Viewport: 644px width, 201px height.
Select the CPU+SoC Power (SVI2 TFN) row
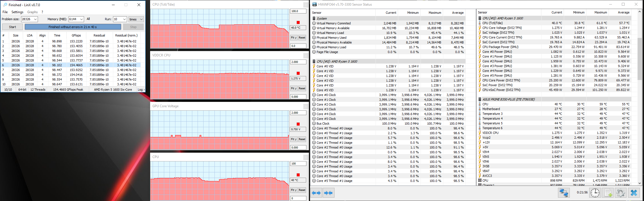pos(554,90)
